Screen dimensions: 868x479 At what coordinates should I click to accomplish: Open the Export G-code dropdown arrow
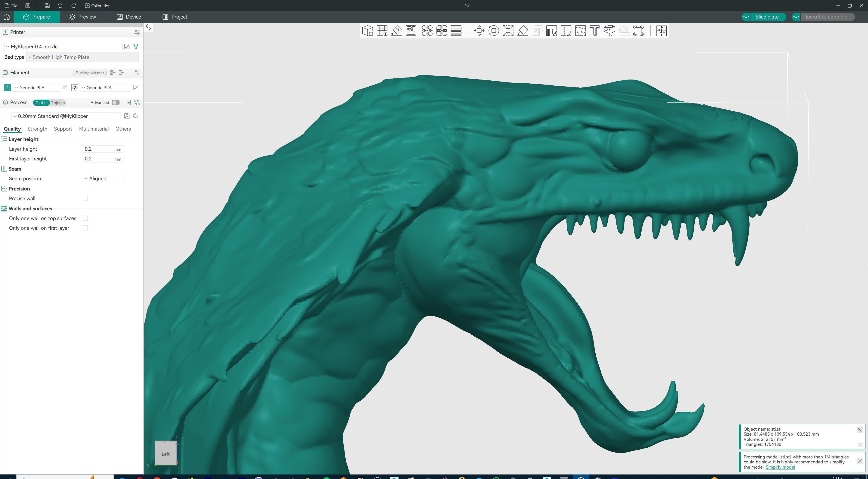pos(796,17)
